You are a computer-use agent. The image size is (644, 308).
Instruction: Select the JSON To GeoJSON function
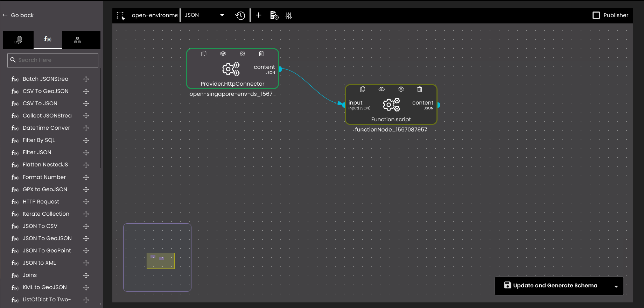tap(47, 238)
